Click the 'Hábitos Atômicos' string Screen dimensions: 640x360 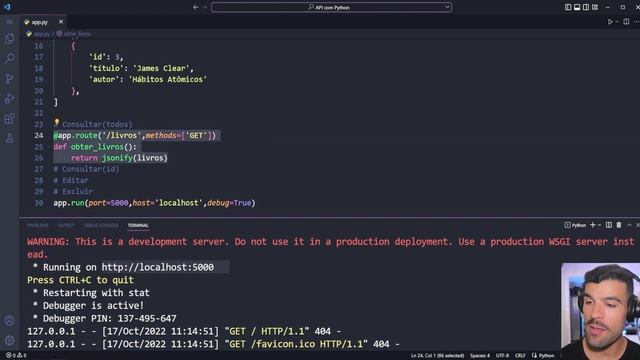pos(168,80)
